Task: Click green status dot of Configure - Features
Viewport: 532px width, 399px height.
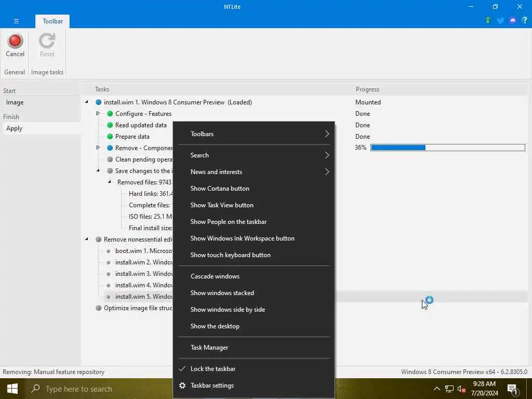Action: [110, 114]
